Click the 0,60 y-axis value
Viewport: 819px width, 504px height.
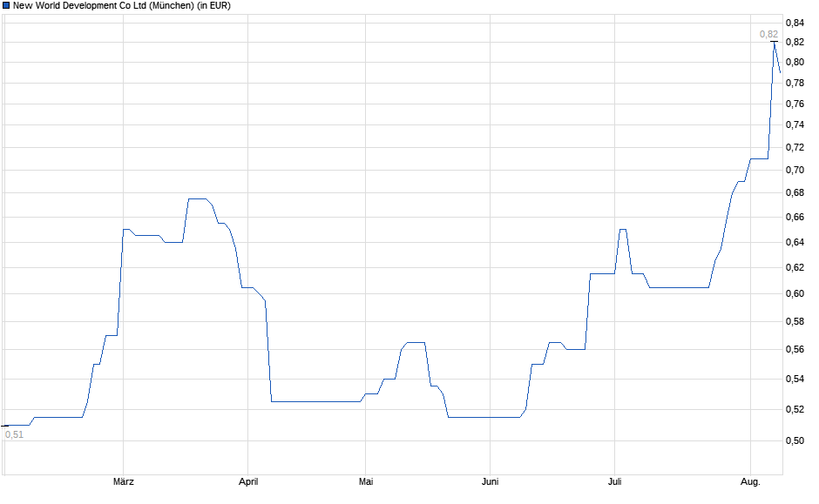795,293
